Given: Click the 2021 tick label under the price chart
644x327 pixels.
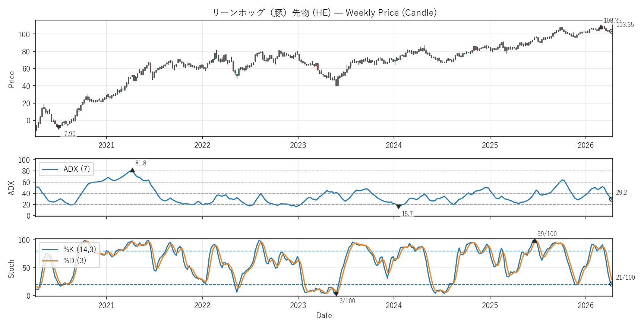Looking at the screenshot, I should point(106,145).
